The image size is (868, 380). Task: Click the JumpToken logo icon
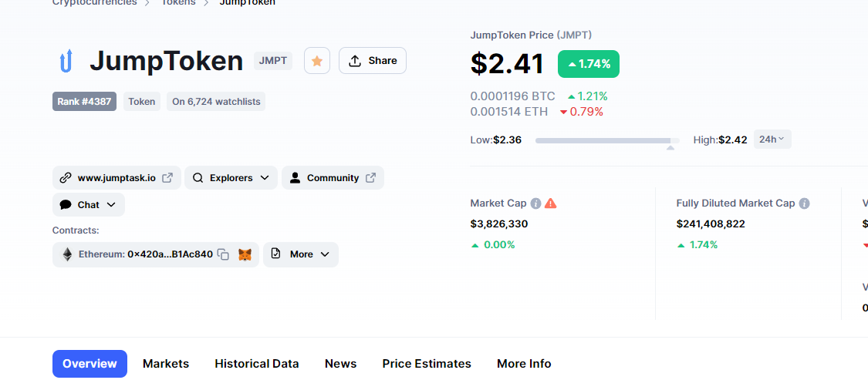tap(66, 61)
